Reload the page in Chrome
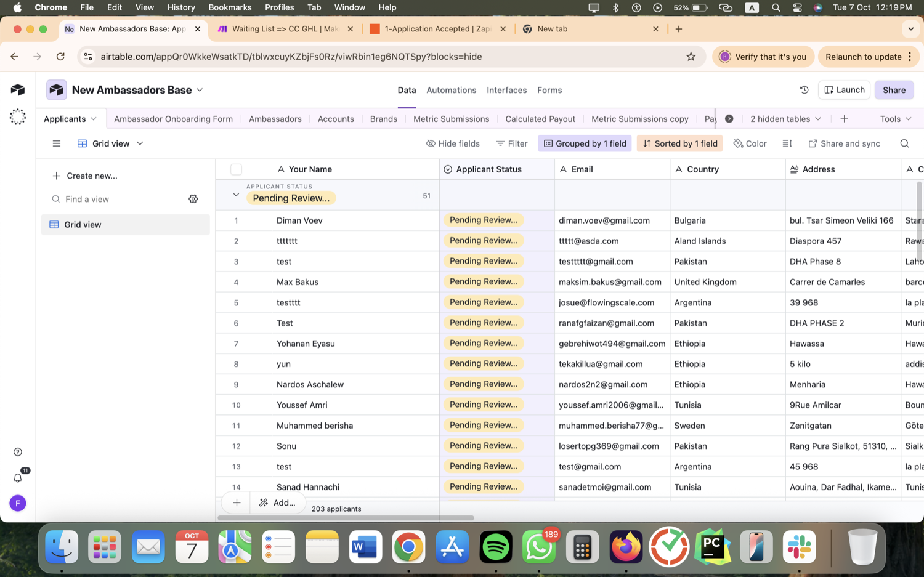Viewport: 924px width, 577px height. click(60, 57)
